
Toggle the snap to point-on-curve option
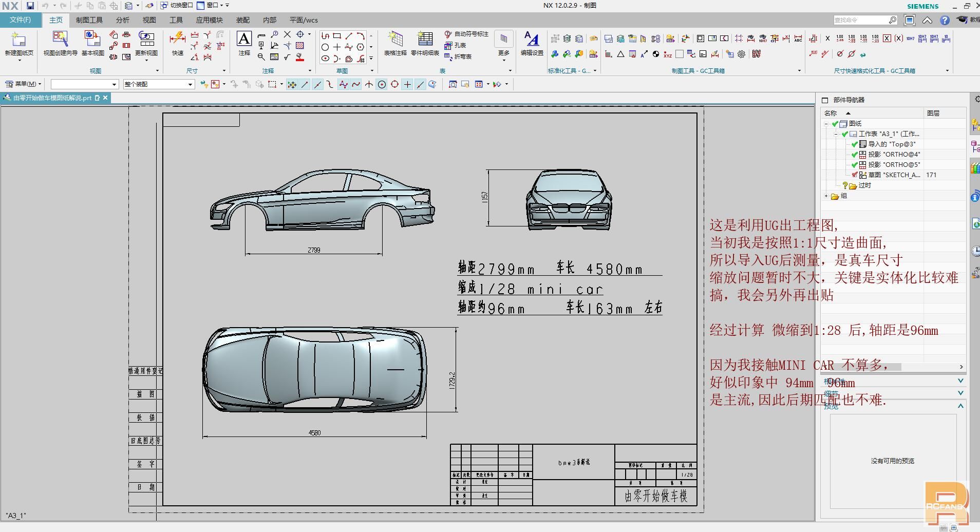point(420,84)
